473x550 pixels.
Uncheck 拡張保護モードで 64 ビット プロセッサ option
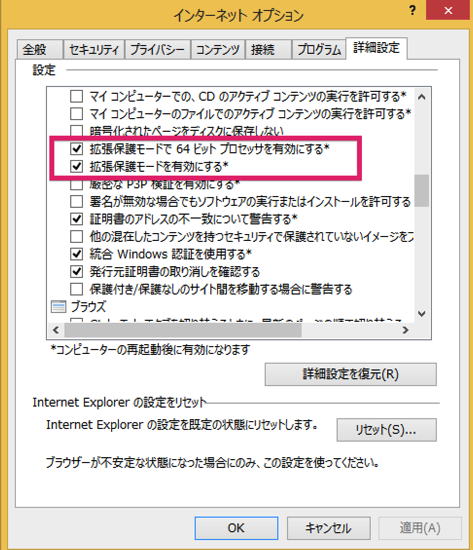tap(76, 149)
